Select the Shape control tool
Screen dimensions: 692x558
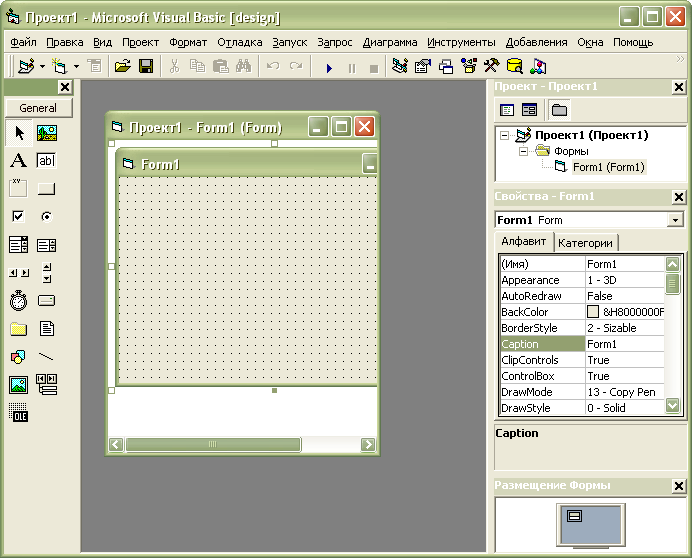point(19,357)
